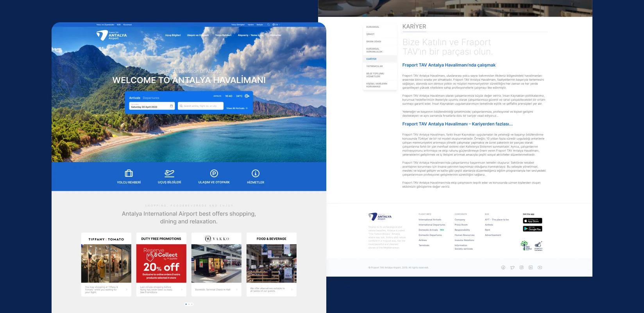Open the LinkedIn icon in footer
Image resolution: width=644 pixels, height=313 pixels.
coord(531,268)
